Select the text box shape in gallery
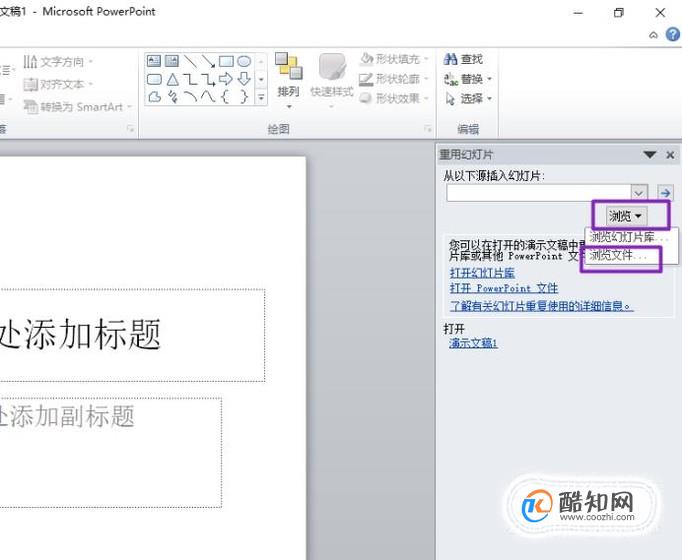This screenshot has width=682, height=560. coord(154,61)
